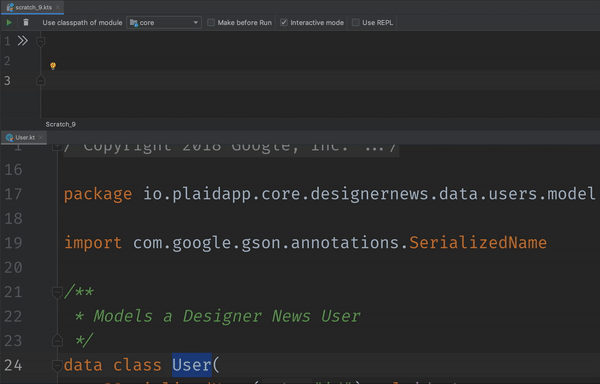Image resolution: width=600 pixels, height=384 pixels.
Task: Click the double-chevron marker on line 1
Action: [23, 41]
